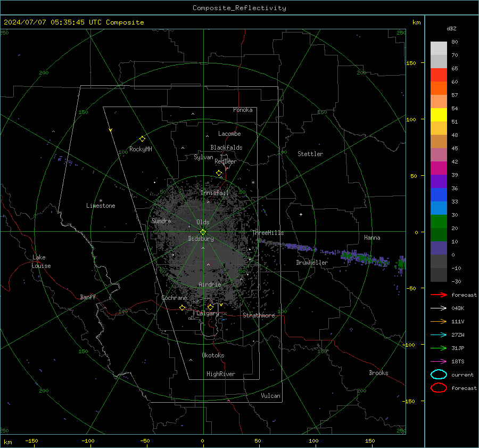Click the Airdrie city label
This screenshot has height=448, width=479.
210,284
